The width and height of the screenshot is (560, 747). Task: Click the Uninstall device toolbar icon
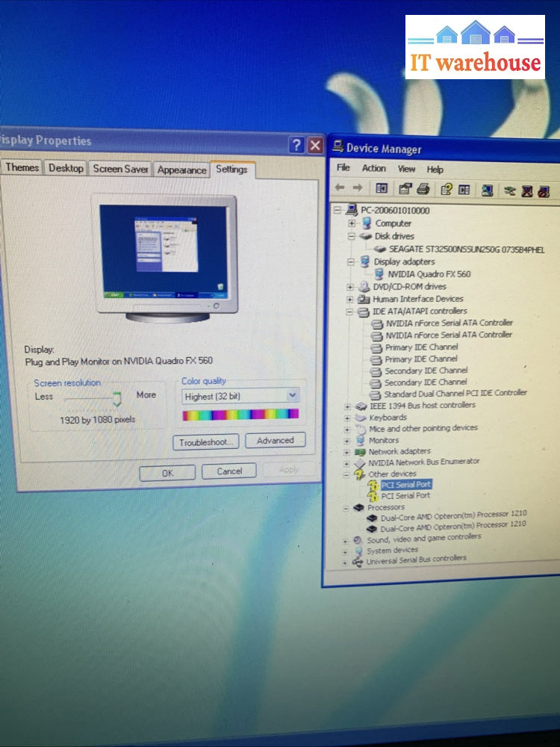pos(526,191)
